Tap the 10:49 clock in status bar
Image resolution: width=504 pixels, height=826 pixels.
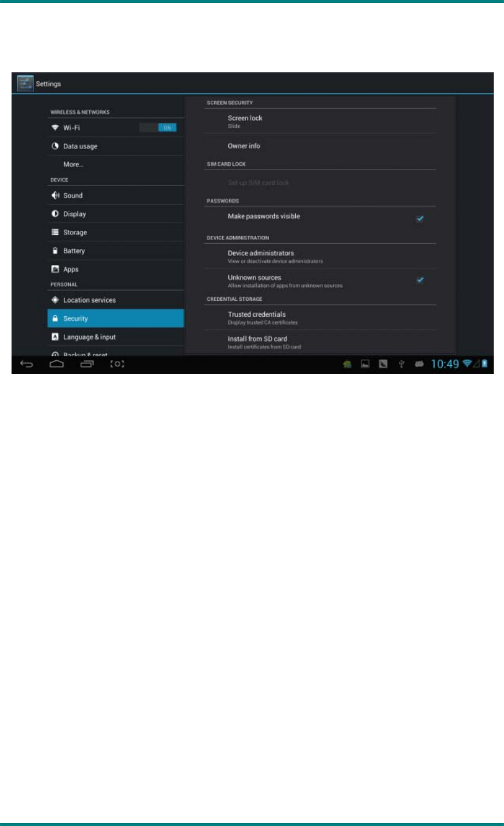pos(445,364)
